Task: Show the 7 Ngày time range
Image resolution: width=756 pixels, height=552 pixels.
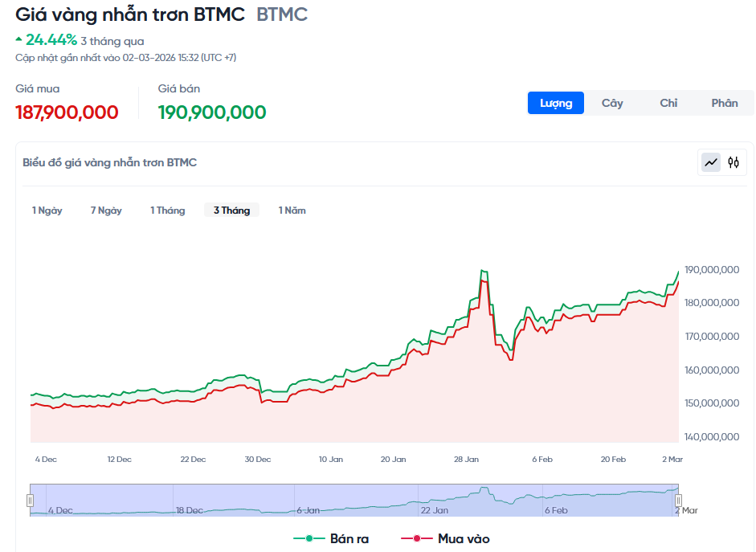Action: (x=106, y=211)
